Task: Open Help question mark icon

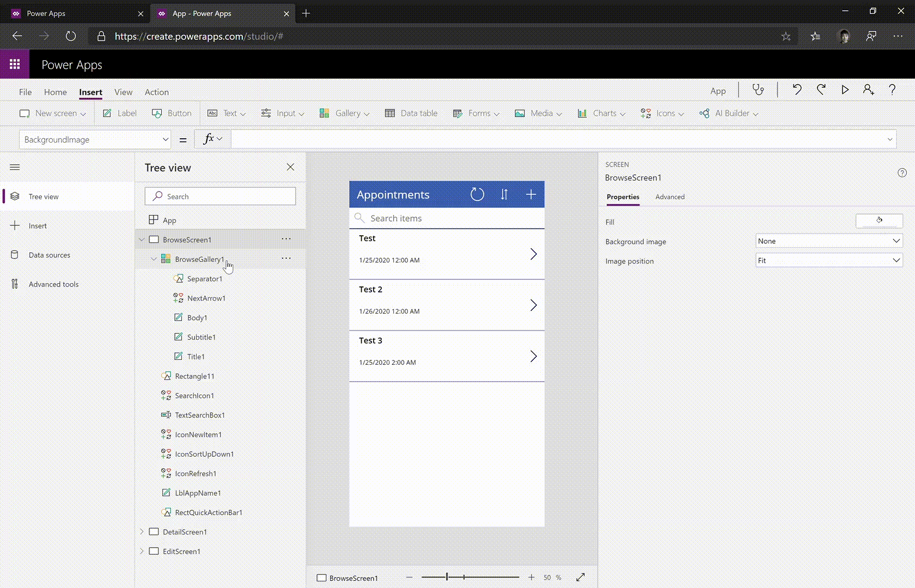Action: [892, 90]
